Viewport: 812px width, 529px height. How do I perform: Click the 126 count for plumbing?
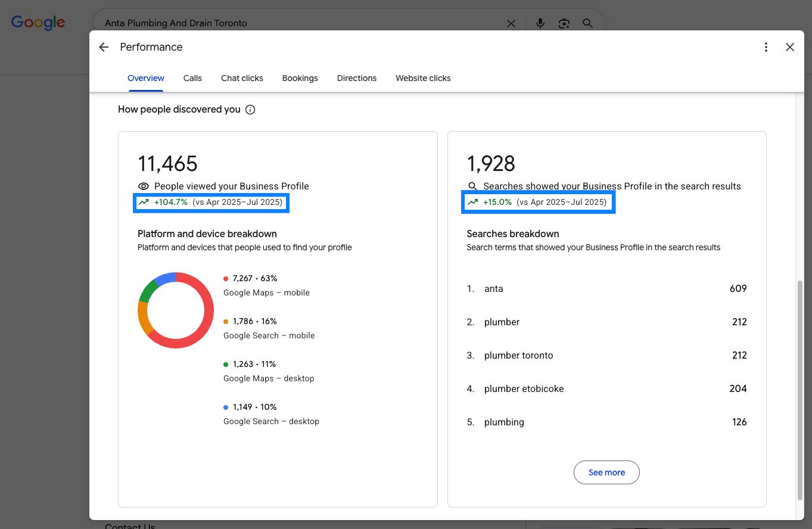[x=739, y=422]
